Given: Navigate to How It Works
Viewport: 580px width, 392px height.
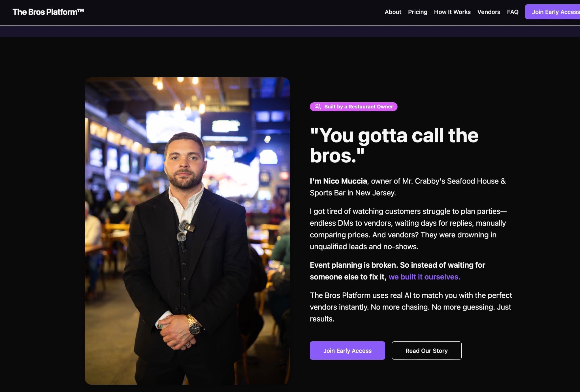Looking at the screenshot, I should [452, 12].
